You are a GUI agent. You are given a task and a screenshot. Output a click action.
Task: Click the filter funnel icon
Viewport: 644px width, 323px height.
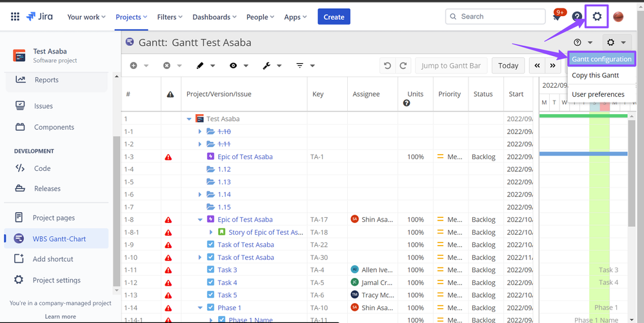[x=300, y=66]
